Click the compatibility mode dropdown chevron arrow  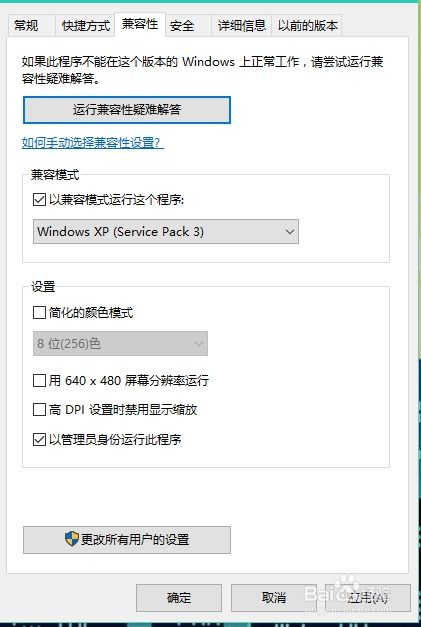pos(290,232)
